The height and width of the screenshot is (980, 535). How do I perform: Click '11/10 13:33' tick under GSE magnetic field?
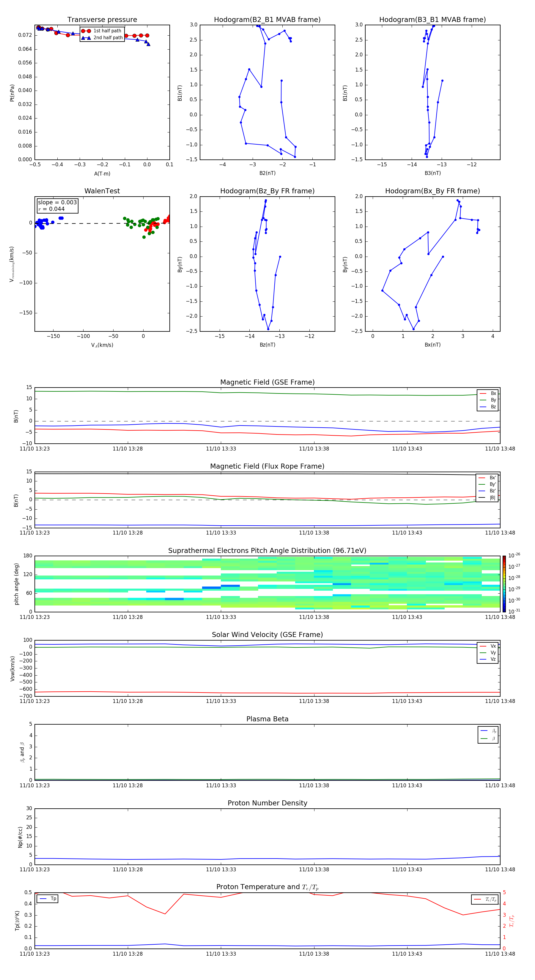point(221,449)
